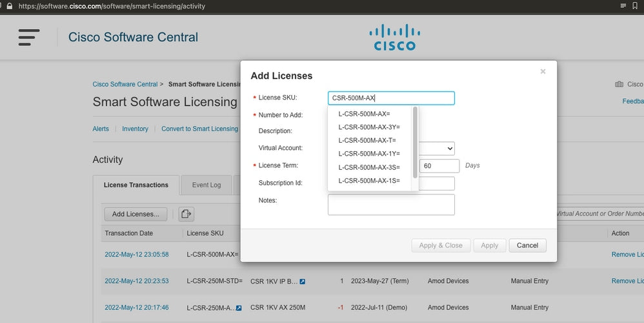Select L-CSR-500M-AX= from the suggestions
This screenshot has width=644, height=323.
(364, 114)
